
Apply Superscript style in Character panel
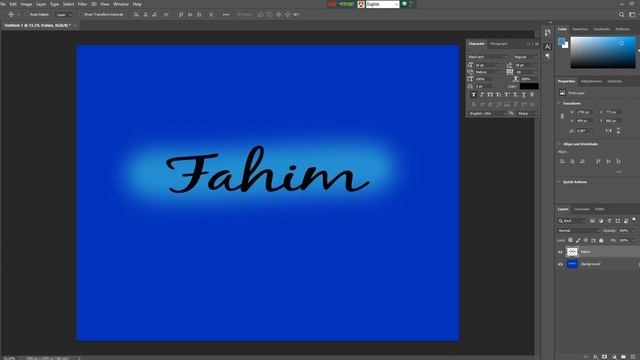click(507, 95)
